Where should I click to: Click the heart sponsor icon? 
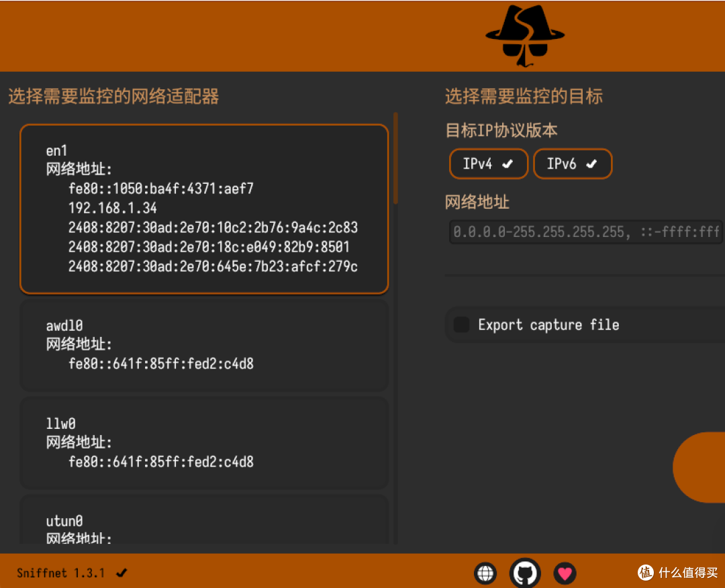tap(565, 573)
